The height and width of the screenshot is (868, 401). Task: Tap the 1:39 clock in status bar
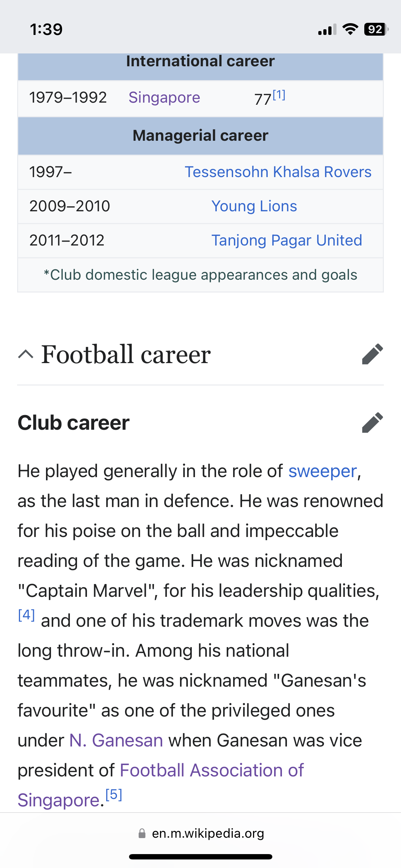tap(46, 29)
